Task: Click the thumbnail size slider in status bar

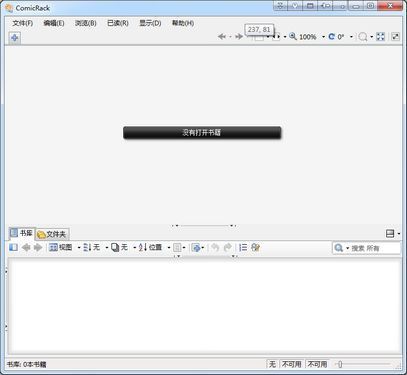Action: click(364, 364)
